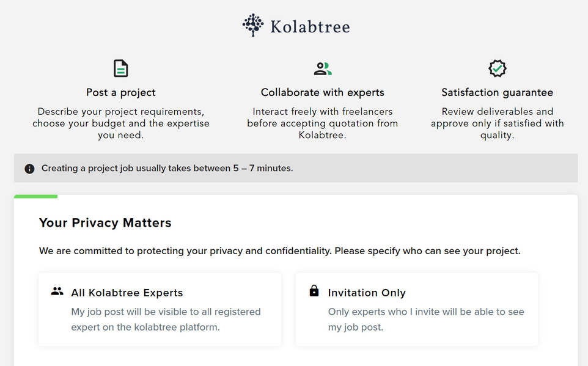588x366 pixels.
Task: Click the lock icon beside Invitation Only
Action: tap(314, 291)
